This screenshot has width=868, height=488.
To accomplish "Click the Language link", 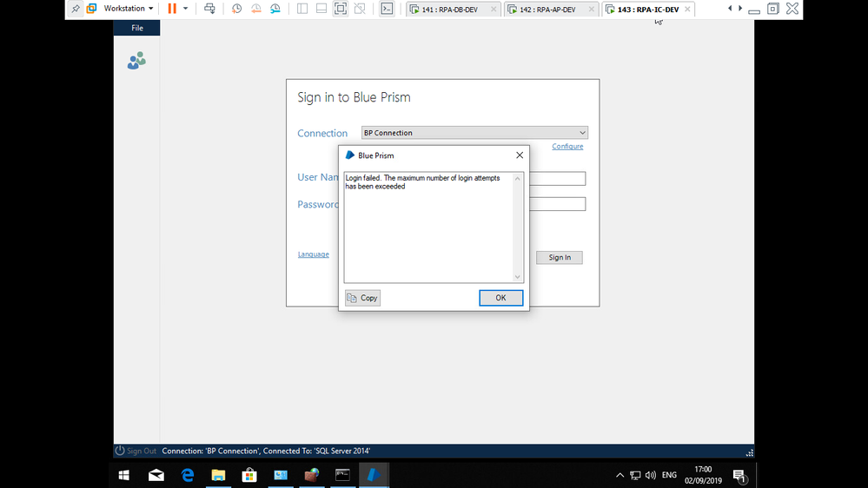I will tap(314, 254).
